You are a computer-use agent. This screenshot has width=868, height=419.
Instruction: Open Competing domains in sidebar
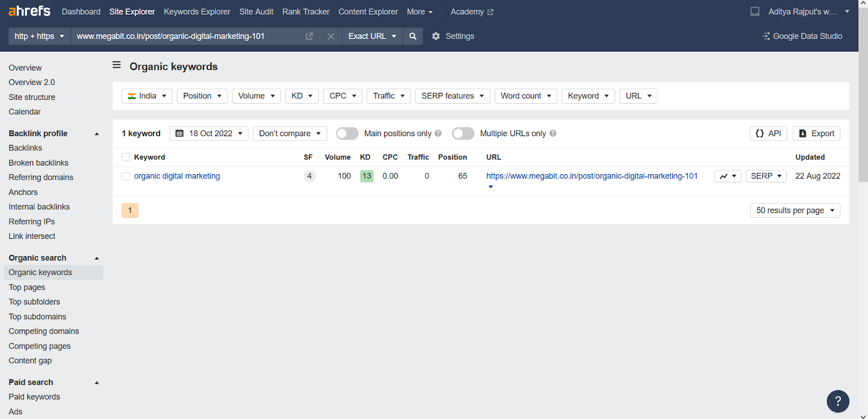(x=44, y=332)
